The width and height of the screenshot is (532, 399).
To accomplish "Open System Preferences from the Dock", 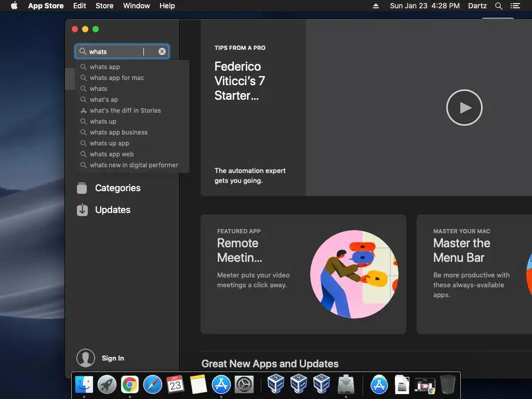I will tap(244, 385).
